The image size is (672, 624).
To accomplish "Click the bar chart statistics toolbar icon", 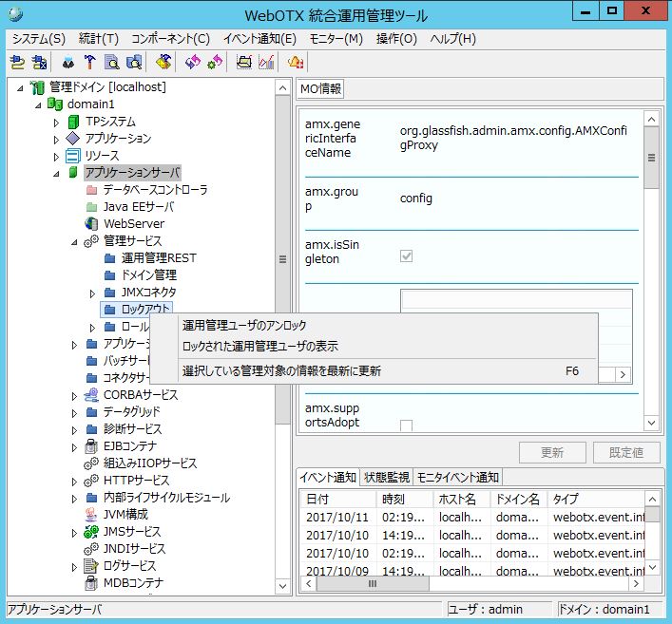I will 266,63.
